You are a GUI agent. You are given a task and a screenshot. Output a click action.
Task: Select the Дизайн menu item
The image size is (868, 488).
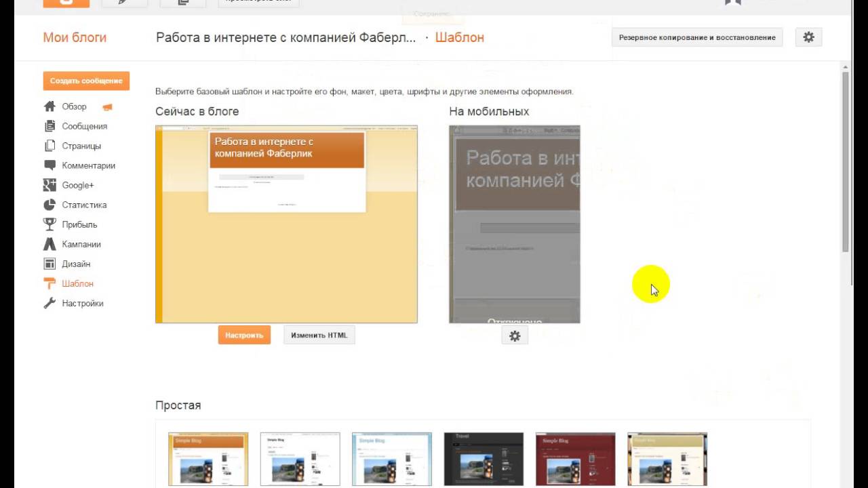click(x=76, y=264)
